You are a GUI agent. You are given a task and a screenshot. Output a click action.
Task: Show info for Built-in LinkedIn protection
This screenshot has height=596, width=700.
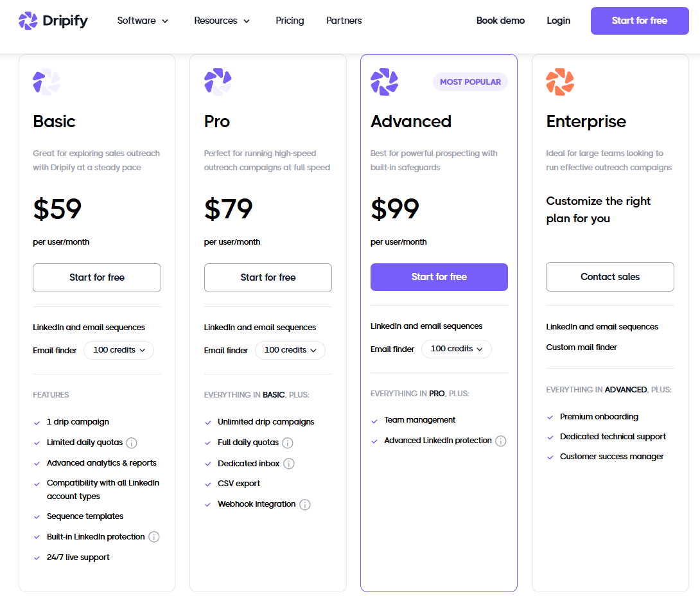[x=154, y=537]
